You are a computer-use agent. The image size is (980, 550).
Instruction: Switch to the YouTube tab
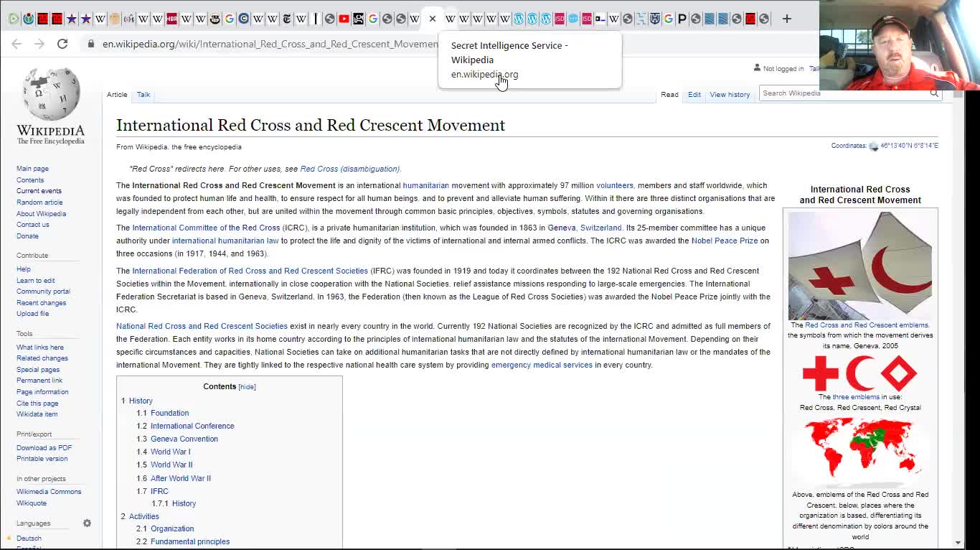344,19
